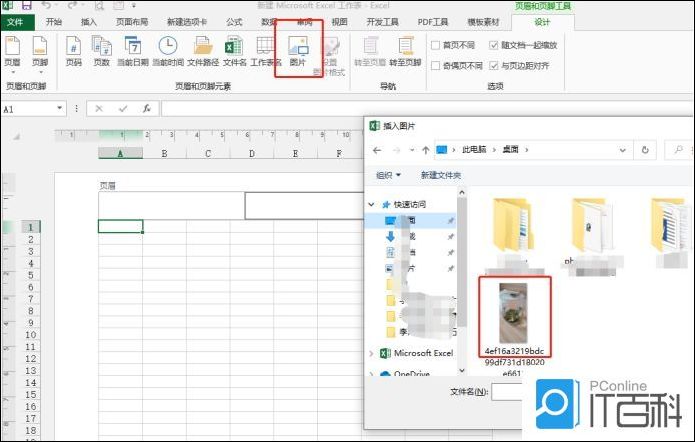Click the Footer (页脚) button in ribbon
This screenshot has height=442, width=695.
coord(40,52)
